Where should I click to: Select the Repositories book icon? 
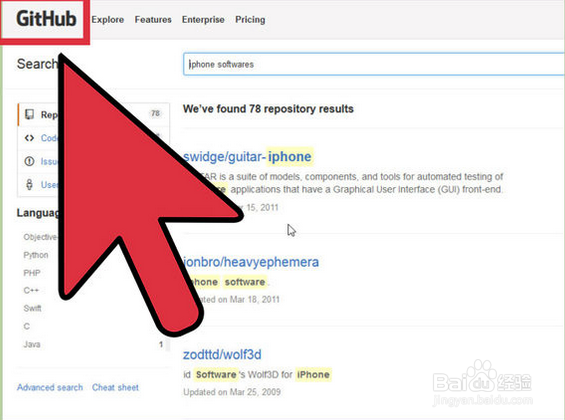click(x=29, y=115)
